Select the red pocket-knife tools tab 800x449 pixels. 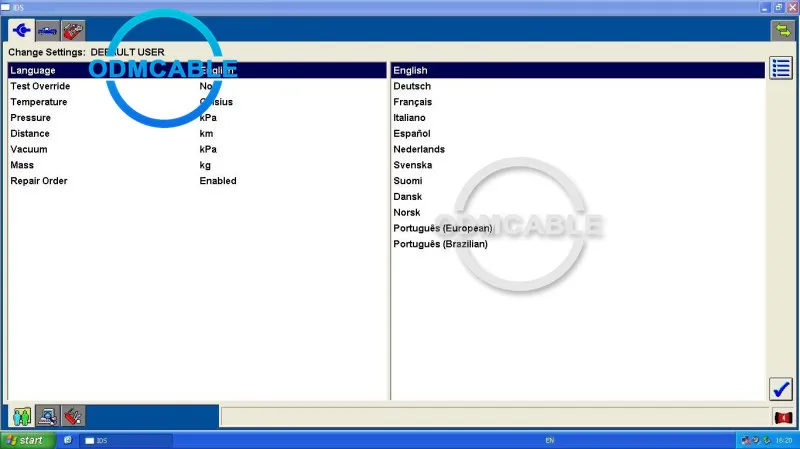[x=73, y=416]
